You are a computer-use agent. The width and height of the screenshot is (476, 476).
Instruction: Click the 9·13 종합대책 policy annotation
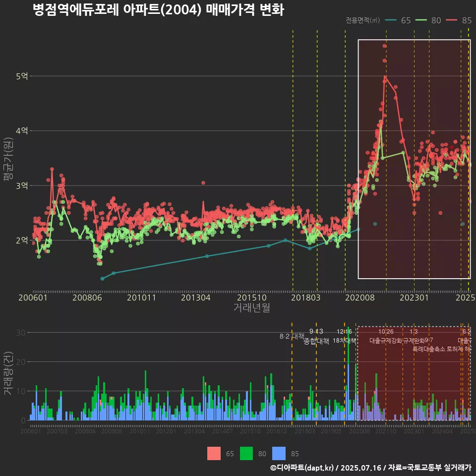click(x=316, y=336)
